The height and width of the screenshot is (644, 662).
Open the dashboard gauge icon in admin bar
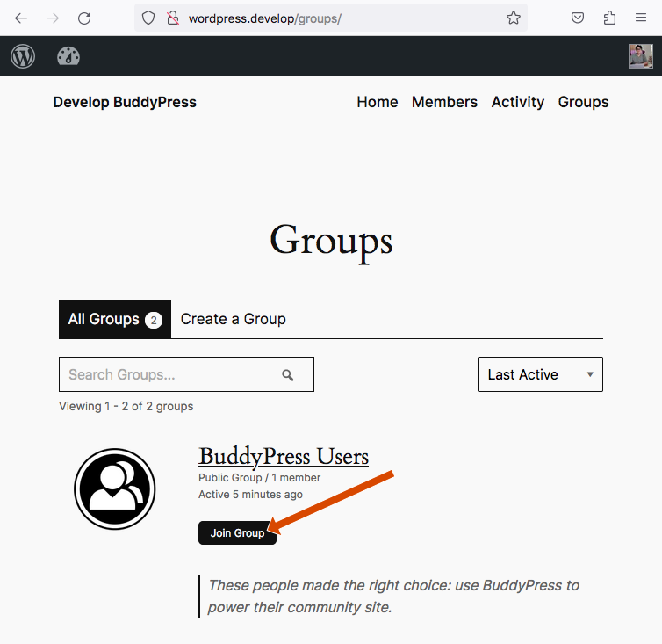point(68,56)
